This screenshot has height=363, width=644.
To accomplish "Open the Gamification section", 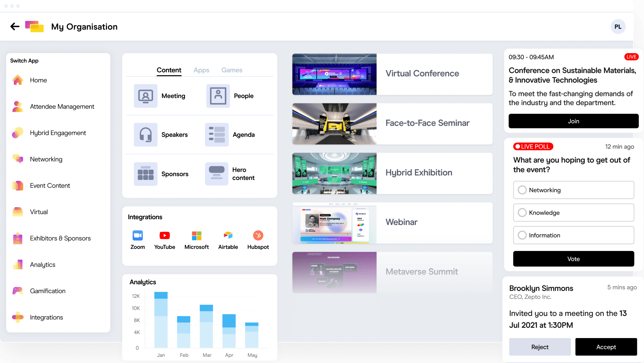I will click(x=48, y=290).
